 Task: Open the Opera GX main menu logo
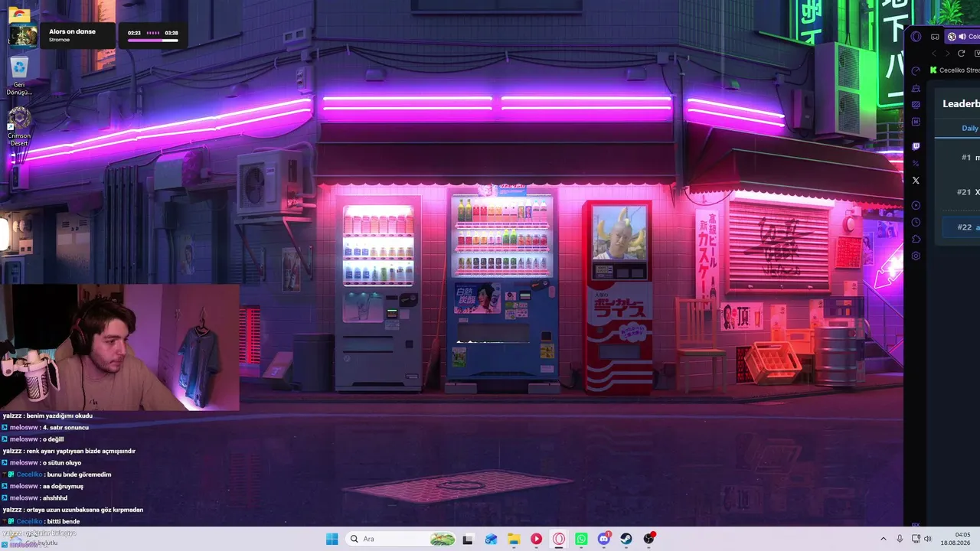pyautogui.click(x=916, y=37)
